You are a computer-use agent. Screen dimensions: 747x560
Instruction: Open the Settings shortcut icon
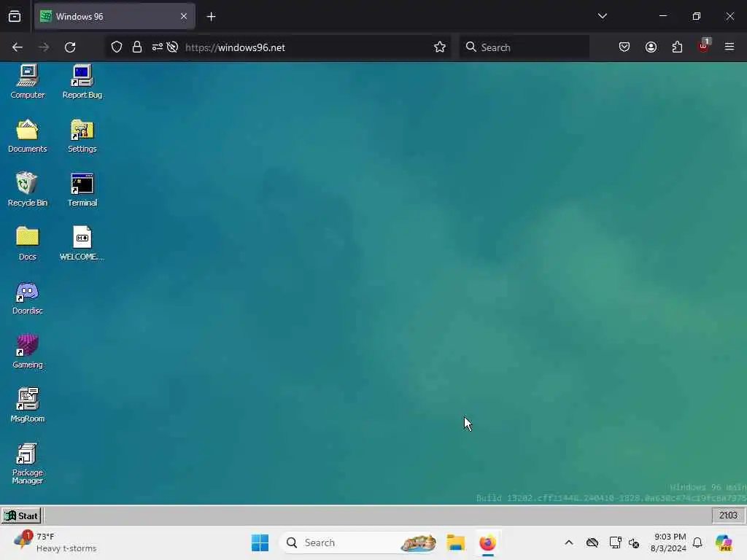coord(82,136)
